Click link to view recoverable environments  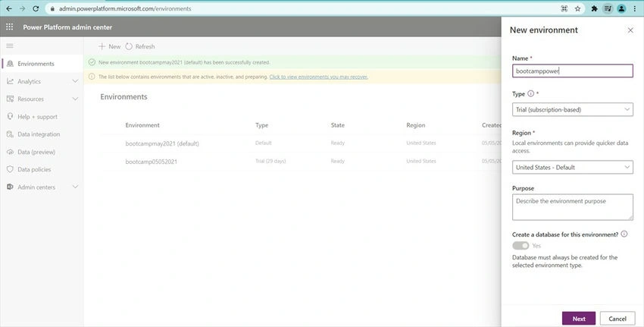pyautogui.click(x=319, y=77)
